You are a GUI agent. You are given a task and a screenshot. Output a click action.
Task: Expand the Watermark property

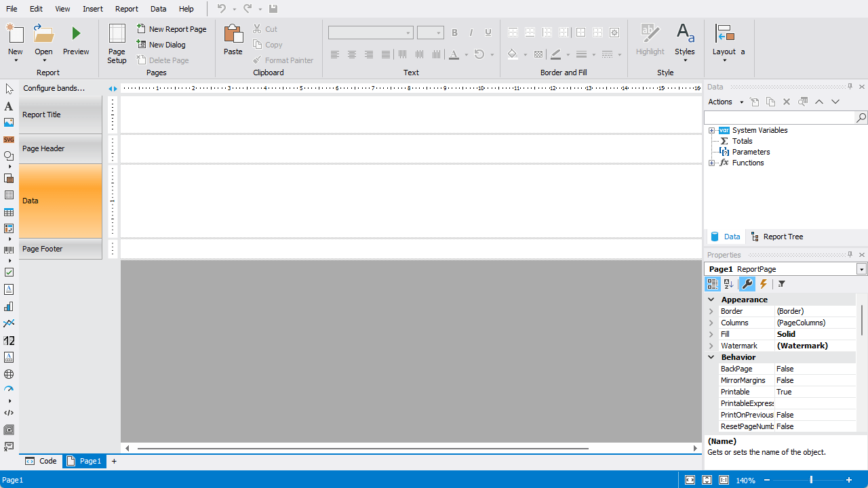point(711,346)
